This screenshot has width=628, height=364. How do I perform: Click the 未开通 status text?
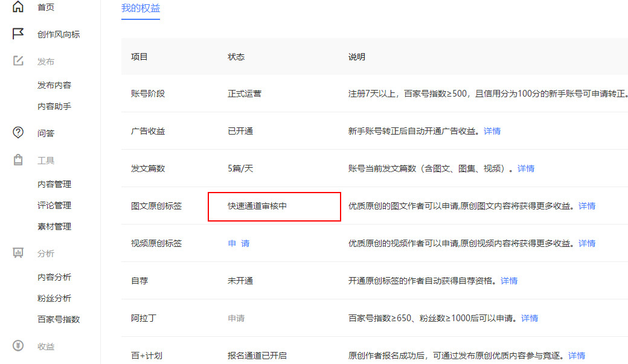(240, 281)
